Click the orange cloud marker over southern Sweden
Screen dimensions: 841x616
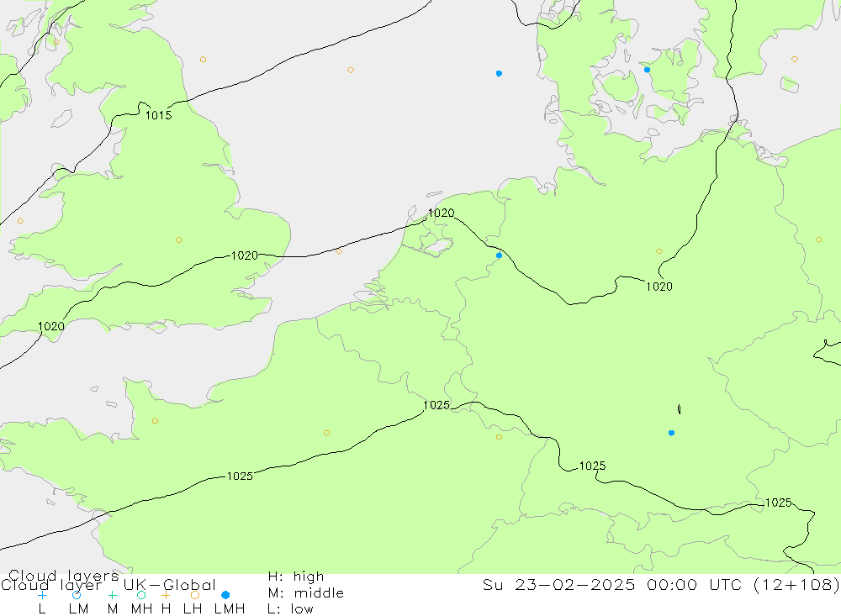[795, 59]
